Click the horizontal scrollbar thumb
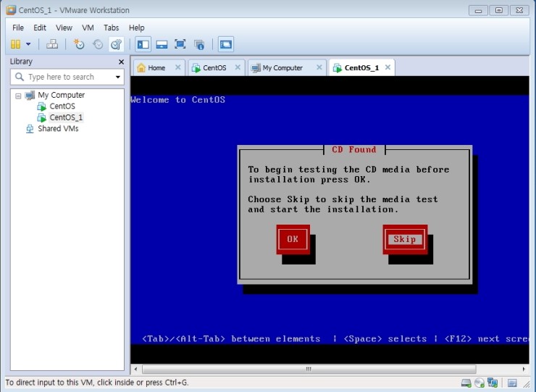The image size is (536, 392). (x=309, y=369)
